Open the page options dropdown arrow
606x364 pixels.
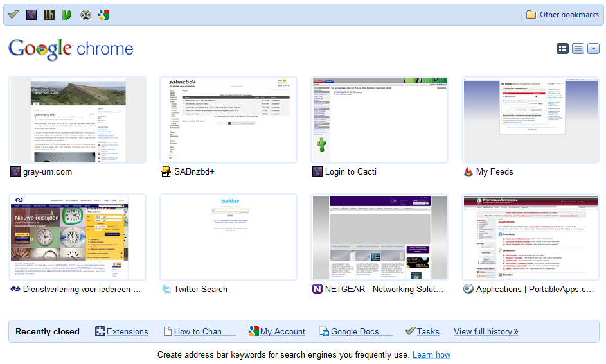(x=593, y=49)
